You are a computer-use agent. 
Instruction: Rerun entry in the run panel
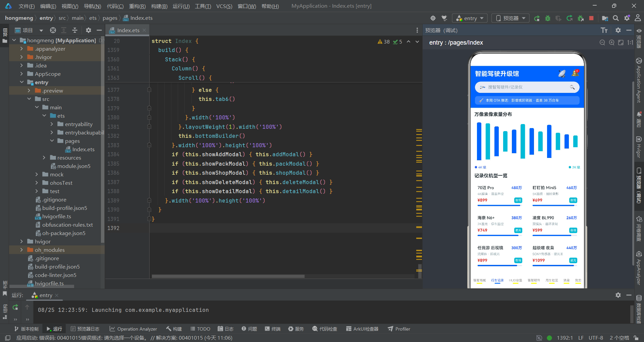coord(15,307)
